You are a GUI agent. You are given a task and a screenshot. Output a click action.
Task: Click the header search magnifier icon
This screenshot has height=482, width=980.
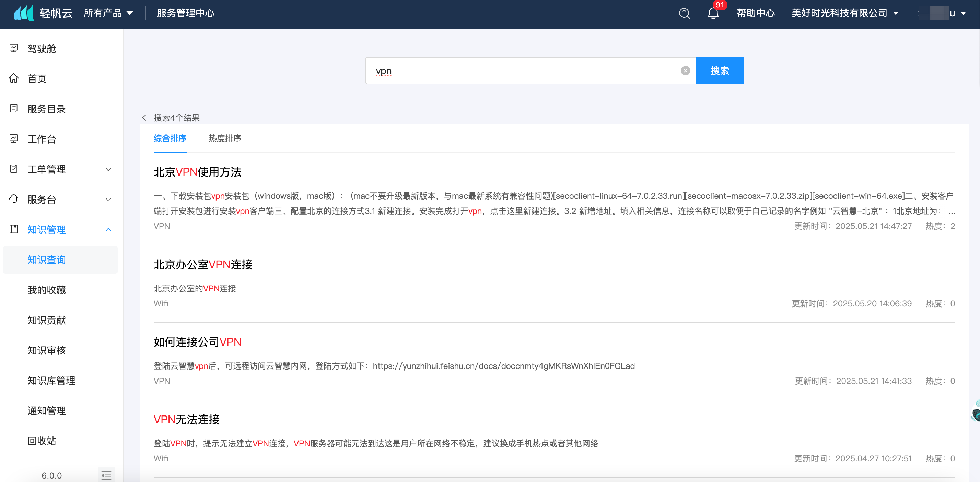pyautogui.click(x=684, y=13)
